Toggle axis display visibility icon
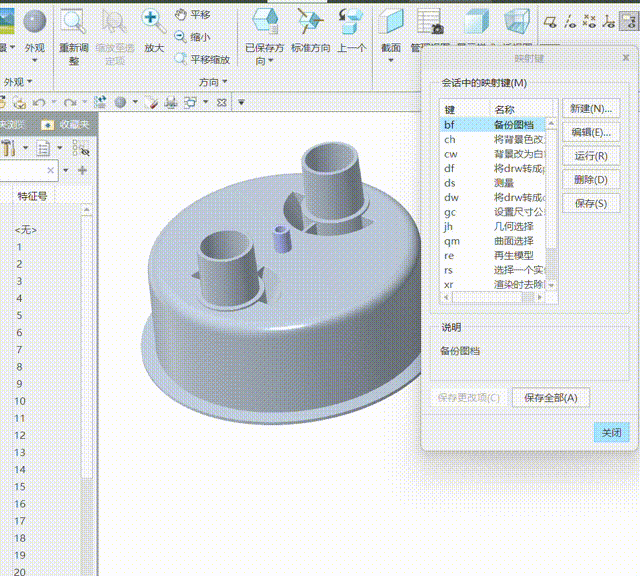Viewport: 640px width, 576px height. [570, 21]
